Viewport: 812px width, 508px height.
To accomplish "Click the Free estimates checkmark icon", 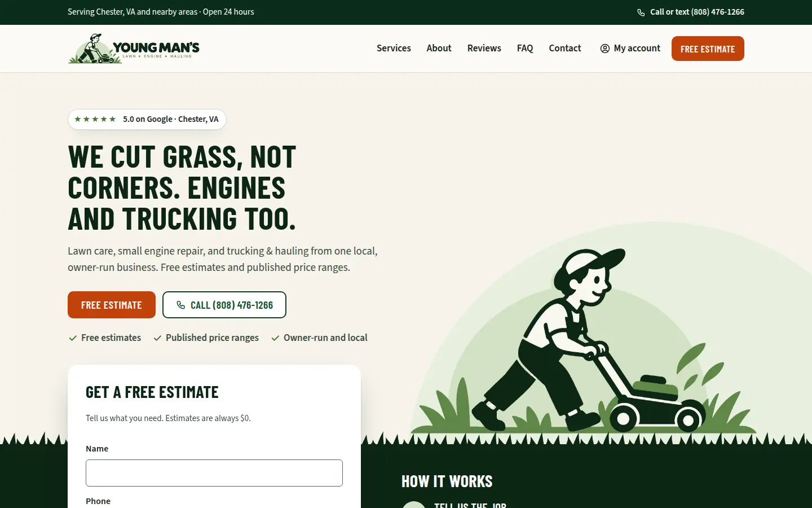I will (x=73, y=338).
